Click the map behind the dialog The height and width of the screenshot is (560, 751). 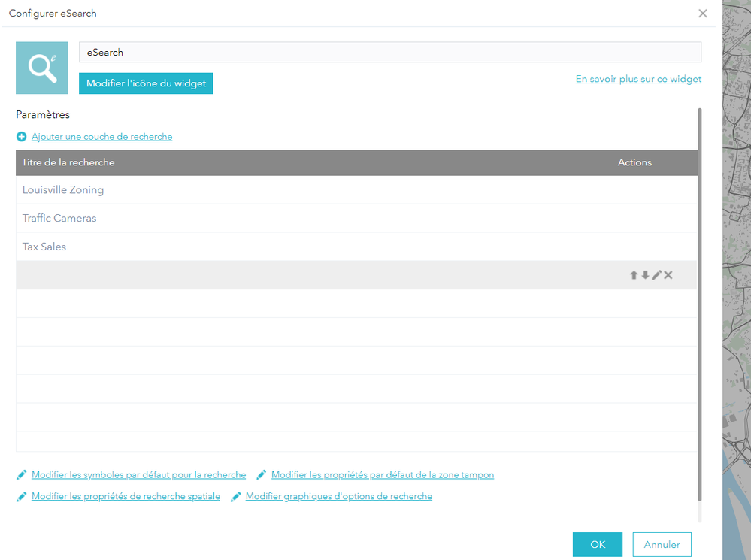point(737,280)
